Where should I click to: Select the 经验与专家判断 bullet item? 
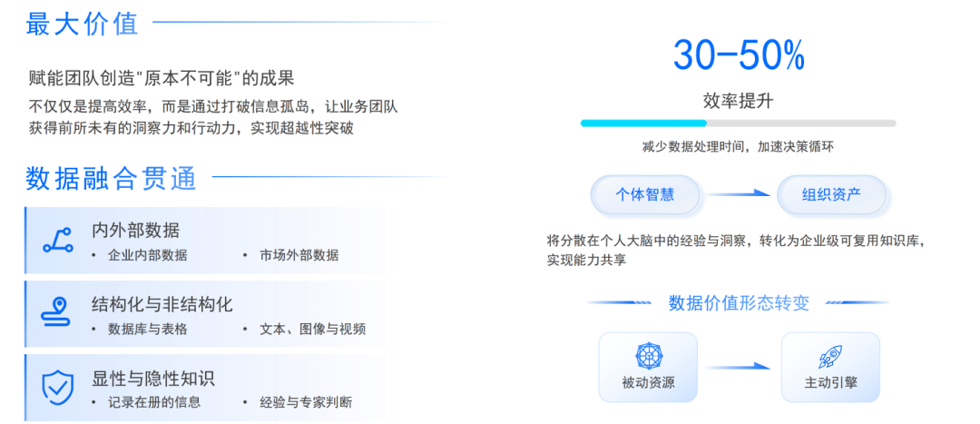click(x=306, y=402)
